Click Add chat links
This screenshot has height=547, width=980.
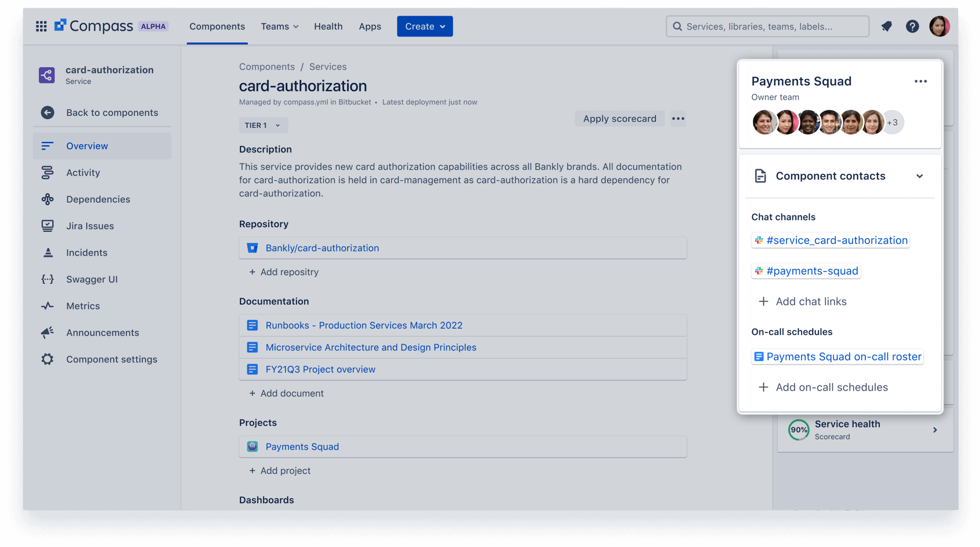[x=803, y=302]
